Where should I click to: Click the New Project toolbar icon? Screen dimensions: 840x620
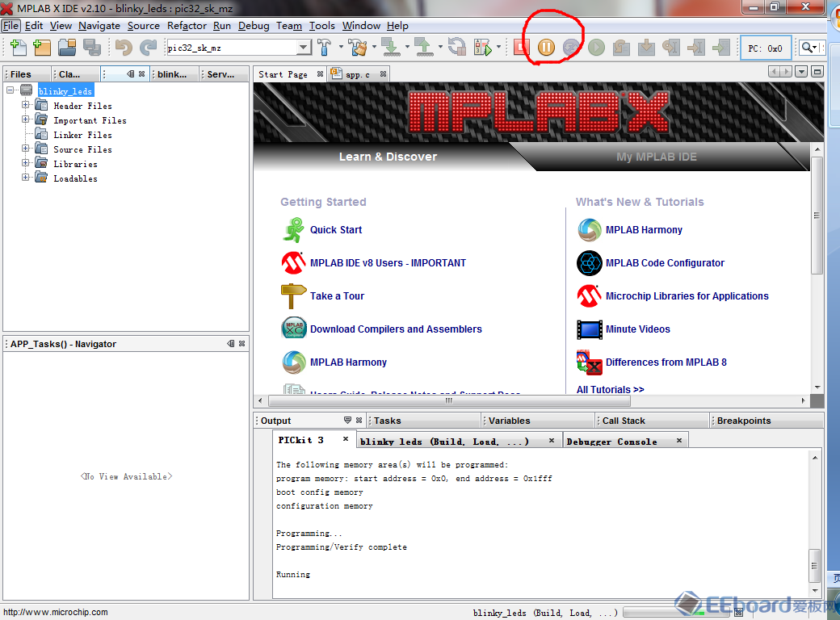coord(42,48)
